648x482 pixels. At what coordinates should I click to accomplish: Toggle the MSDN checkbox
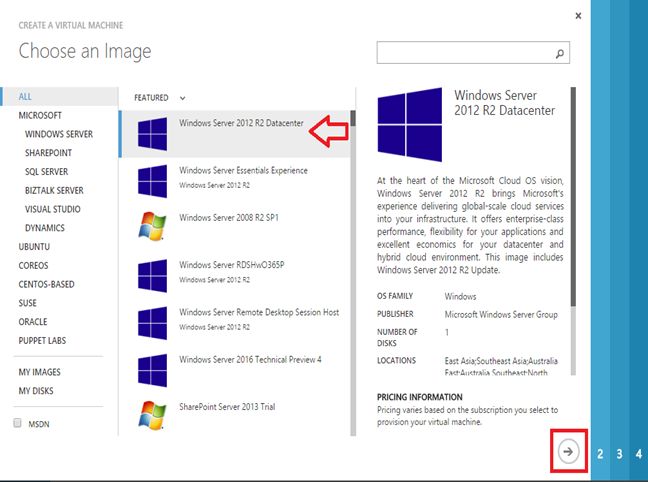click(17, 423)
